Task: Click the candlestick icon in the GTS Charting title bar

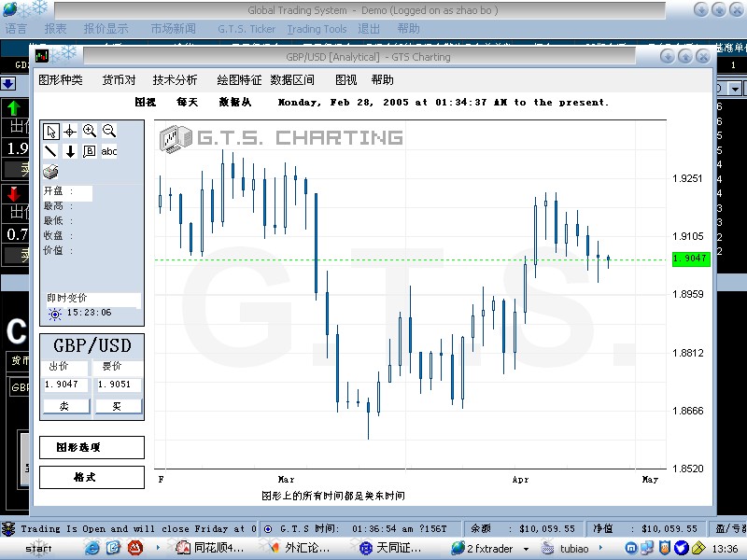Action: pos(42,56)
